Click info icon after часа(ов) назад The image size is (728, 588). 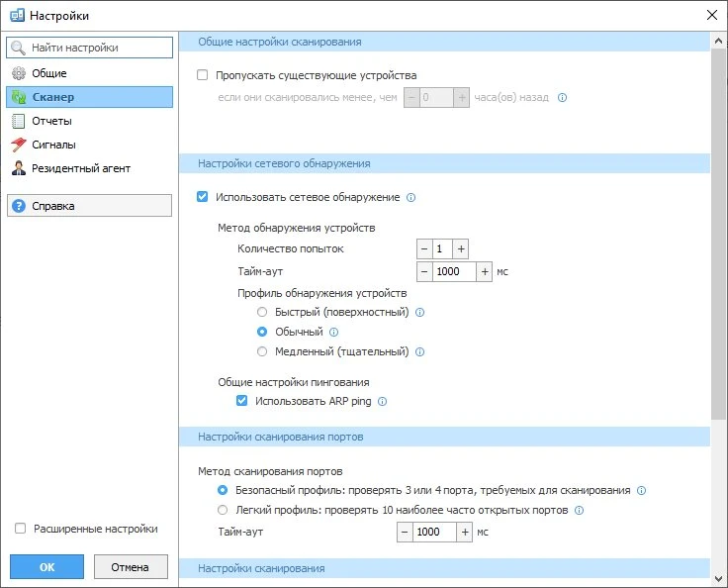coord(562,98)
